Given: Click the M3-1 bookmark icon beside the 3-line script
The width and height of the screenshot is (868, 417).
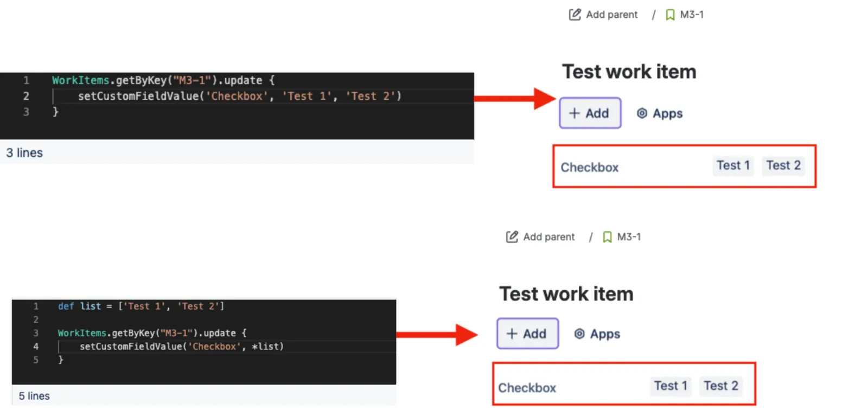Looking at the screenshot, I should [670, 15].
